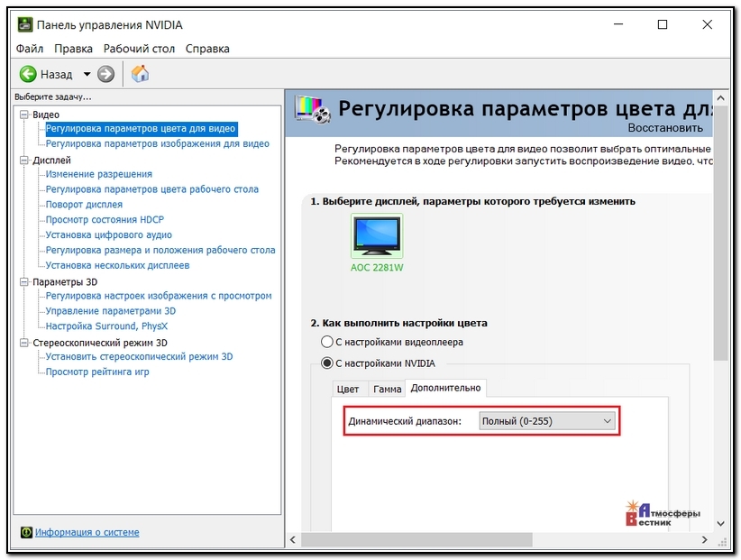This screenshot has width=741, height=560.
Task: Collapse the Видео tree section
Action: pyautogui.click(x=24, y=115)
